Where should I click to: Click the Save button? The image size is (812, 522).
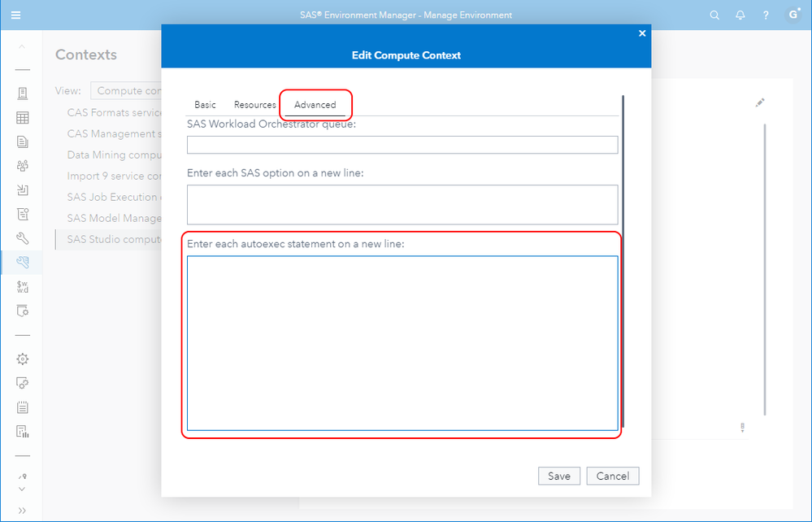558,476
